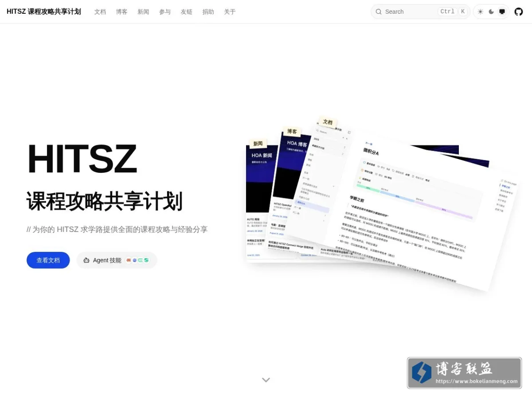Switch to light theme sun icon

pos(481,12)
